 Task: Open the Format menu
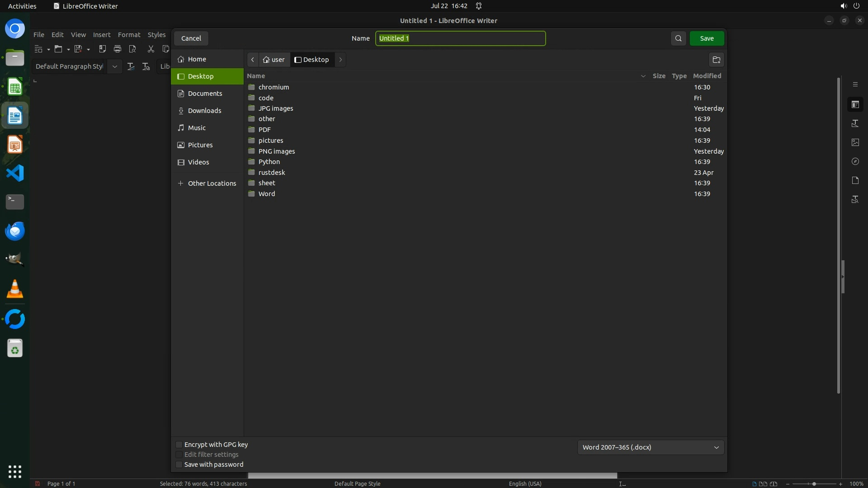pos(129,35)
